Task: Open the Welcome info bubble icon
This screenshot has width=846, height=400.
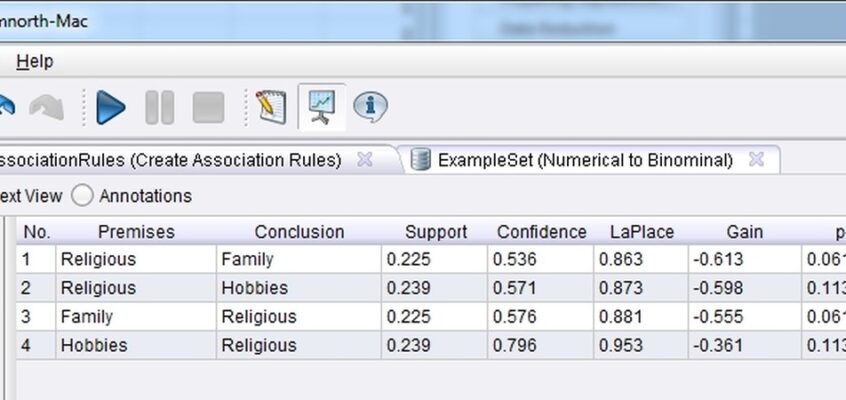Action: 370,107
